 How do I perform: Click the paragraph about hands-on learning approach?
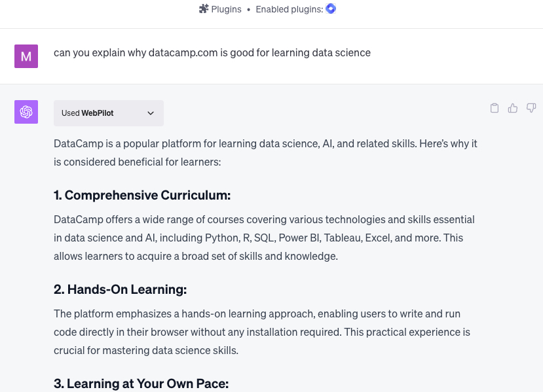pos(262,332)
